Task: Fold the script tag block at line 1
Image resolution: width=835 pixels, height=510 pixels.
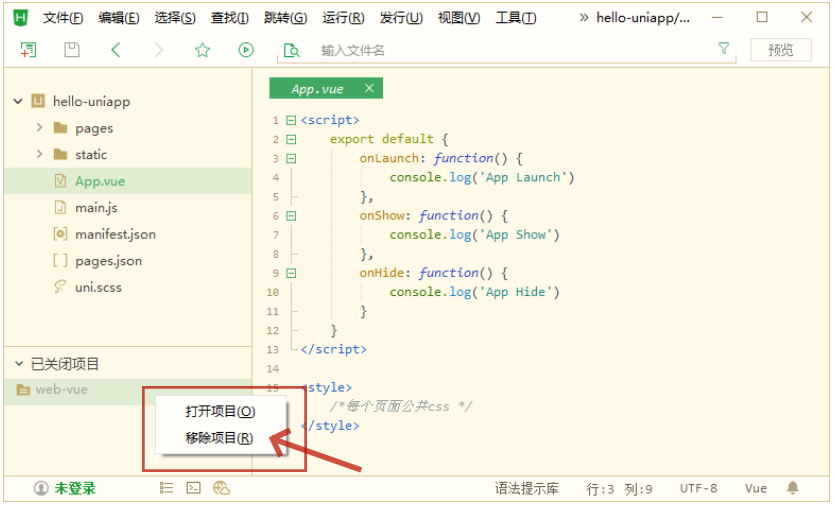Action: click(291, 120)
